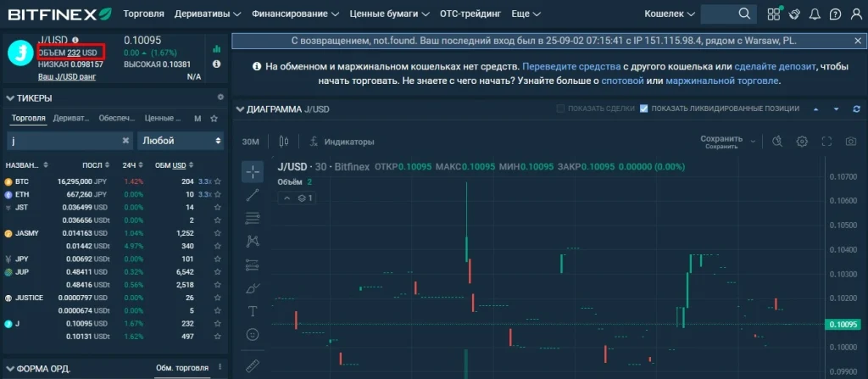Uncheck 'Показать ликвидированные позиции'
Screen dimensions: 868x379
point(643,109)
